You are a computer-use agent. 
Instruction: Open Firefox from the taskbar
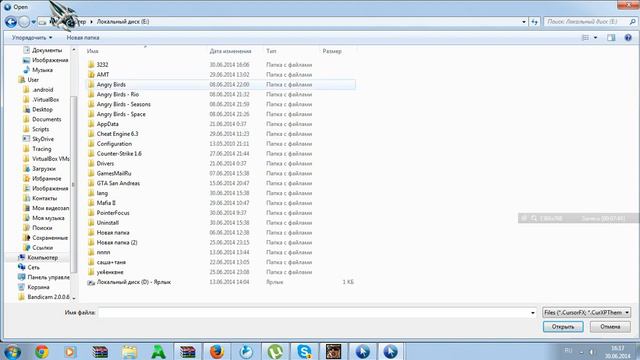(x=217, y=351)
